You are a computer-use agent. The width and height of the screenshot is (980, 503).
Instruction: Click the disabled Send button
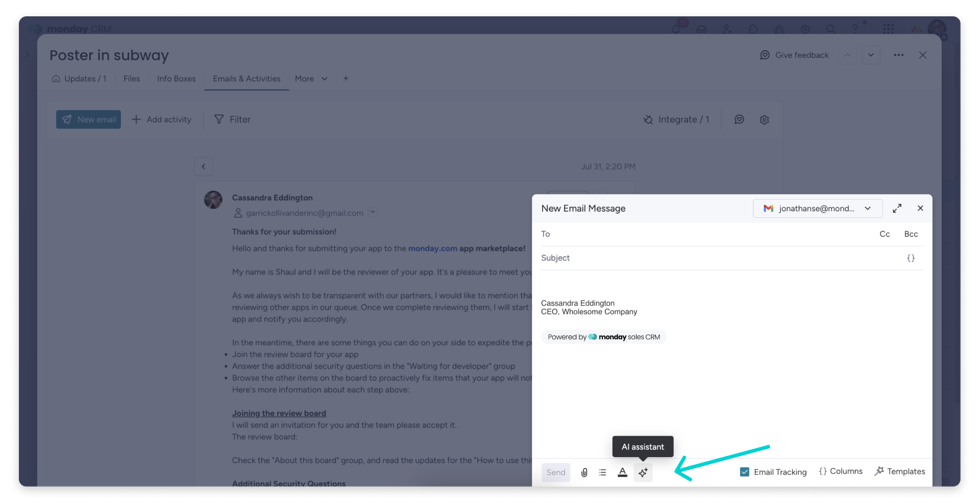pos(556,472)
